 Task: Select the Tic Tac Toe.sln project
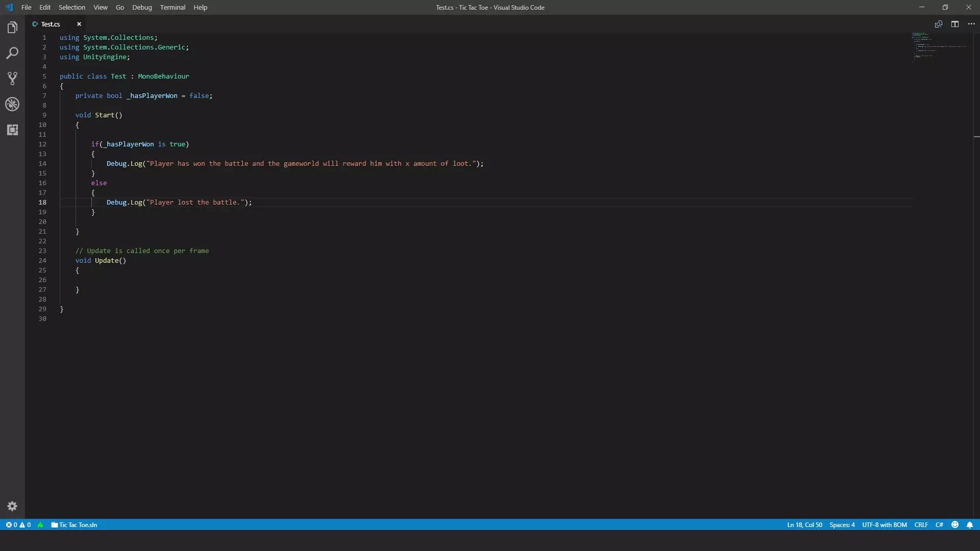pos(74,524)
